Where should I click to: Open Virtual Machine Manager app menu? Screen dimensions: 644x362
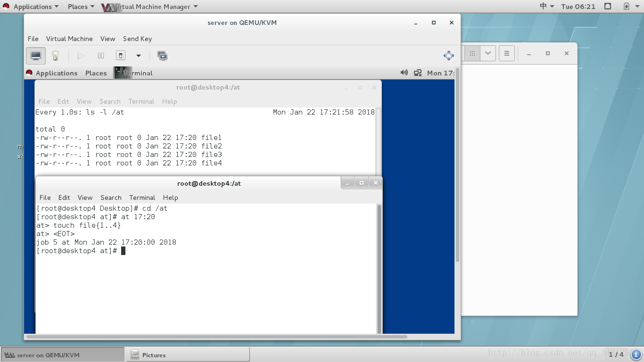(150, 7)
